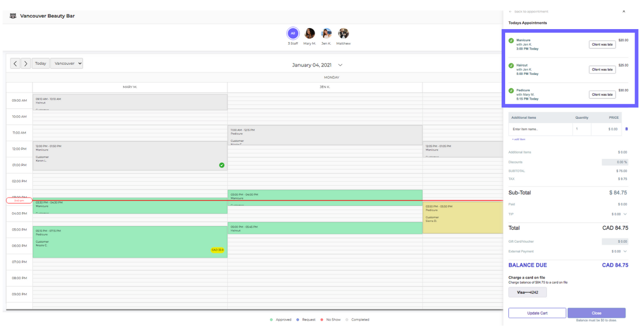Expand the January 04, 2021 date picker

tap(340, 65)
